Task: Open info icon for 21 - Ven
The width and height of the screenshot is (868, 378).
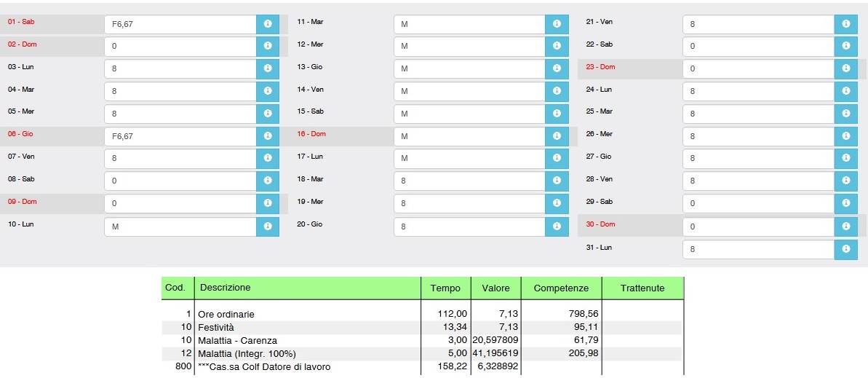Action: click(x=845, y=24)
